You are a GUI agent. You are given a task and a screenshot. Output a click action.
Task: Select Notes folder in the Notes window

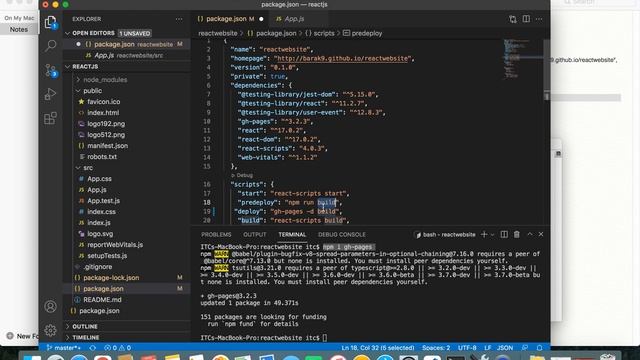[19, 29]
